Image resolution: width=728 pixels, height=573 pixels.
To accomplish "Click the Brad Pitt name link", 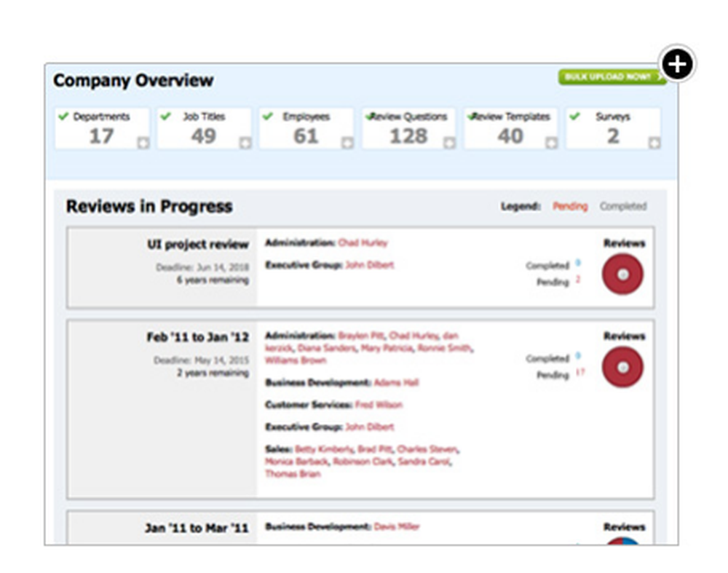I will (x=375, y=449).
